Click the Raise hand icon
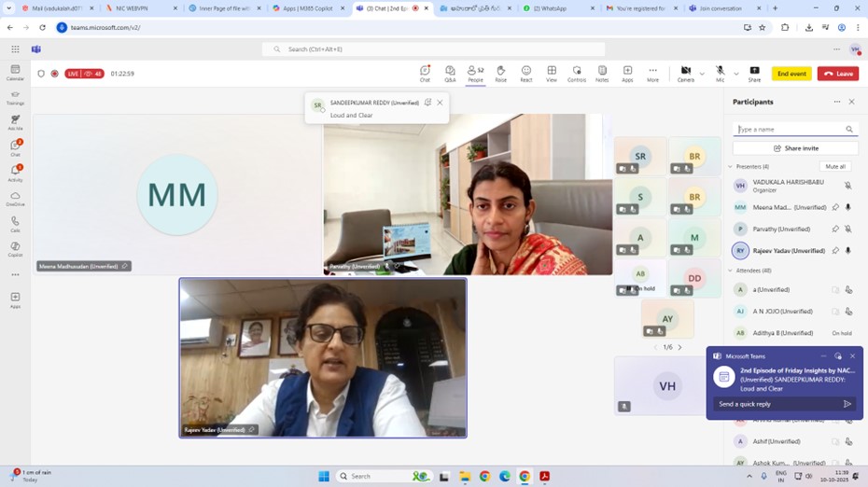Viewport: 868px width, 487px height. click(500, 73)
